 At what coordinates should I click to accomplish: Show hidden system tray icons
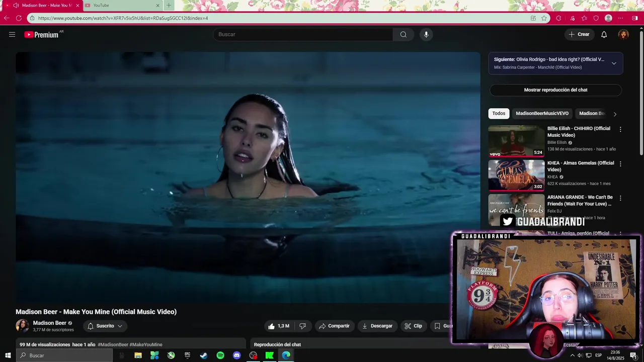(x=572, y=355)
